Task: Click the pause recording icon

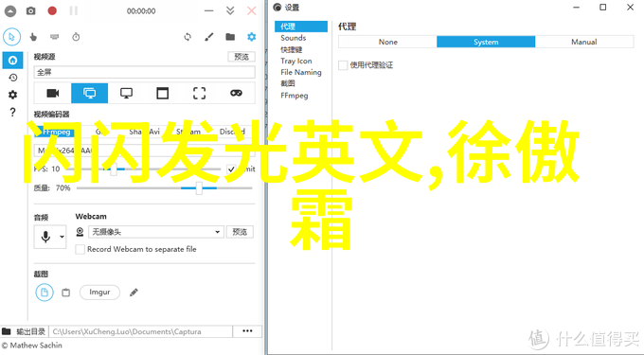Action: tap(74, 10)
